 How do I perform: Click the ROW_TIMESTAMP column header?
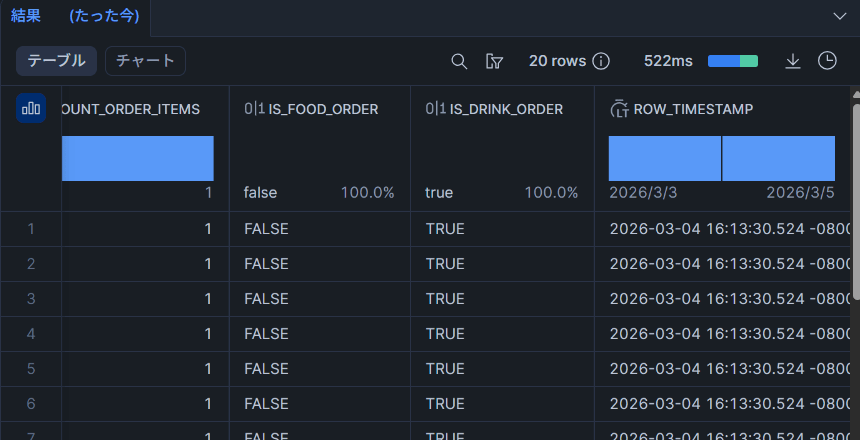tap(693, 109)
